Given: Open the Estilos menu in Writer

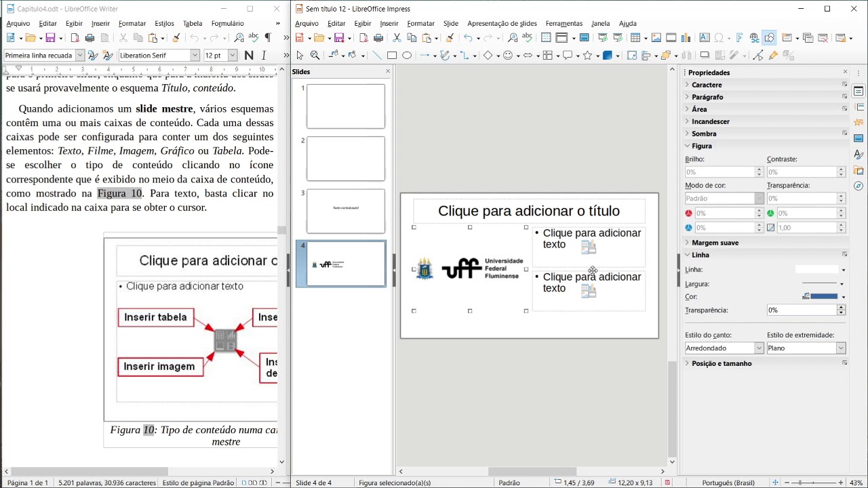Looking at the screenshot, I should (164, 24).
